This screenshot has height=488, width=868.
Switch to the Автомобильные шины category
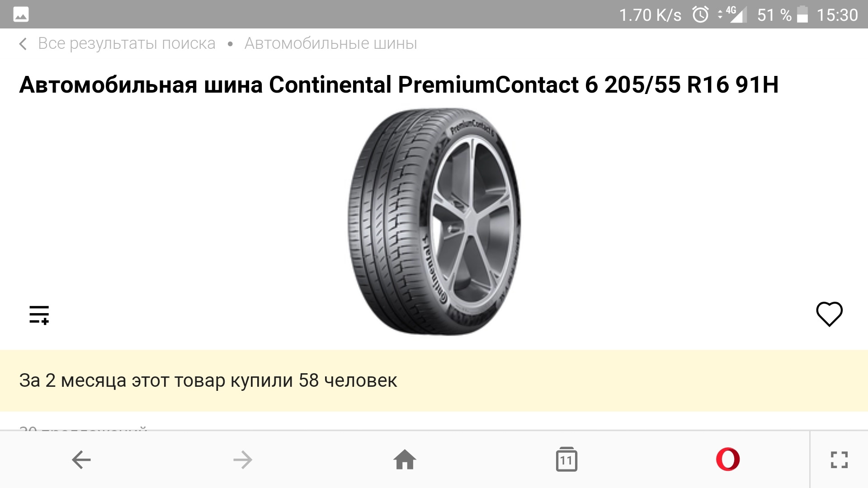(330, 43)
